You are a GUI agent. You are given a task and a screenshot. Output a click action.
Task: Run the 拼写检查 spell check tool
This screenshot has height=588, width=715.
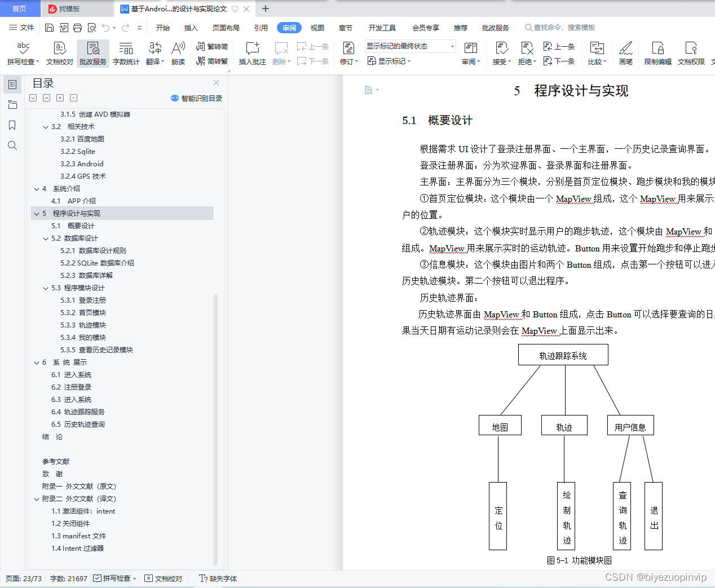point(21,53)
